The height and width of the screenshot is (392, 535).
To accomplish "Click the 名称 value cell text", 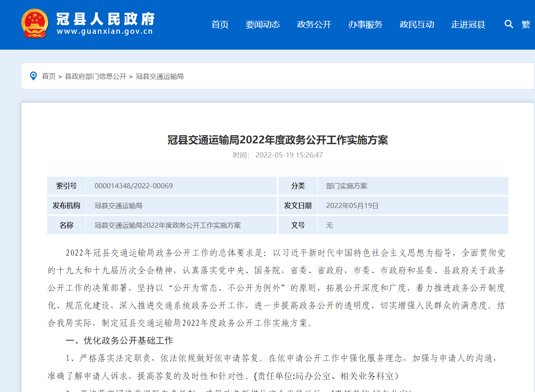I will tap(168, 225).
